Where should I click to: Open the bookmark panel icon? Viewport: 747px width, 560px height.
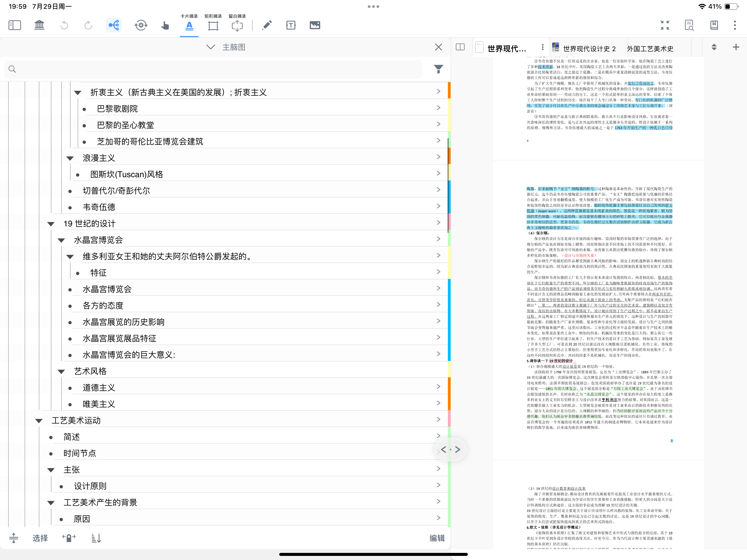[x=714, y=25]
